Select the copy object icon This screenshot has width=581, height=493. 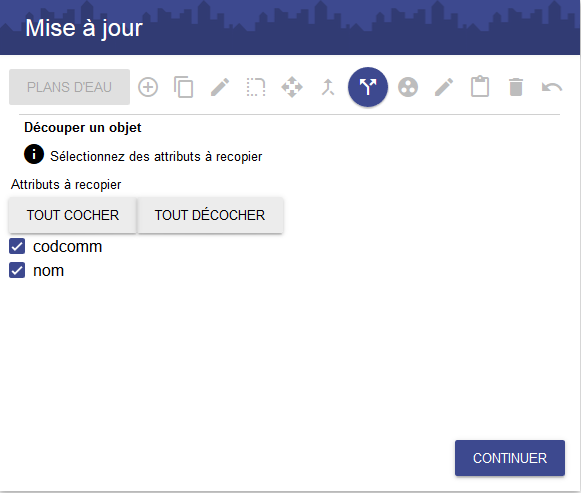[x=183, y=87]
